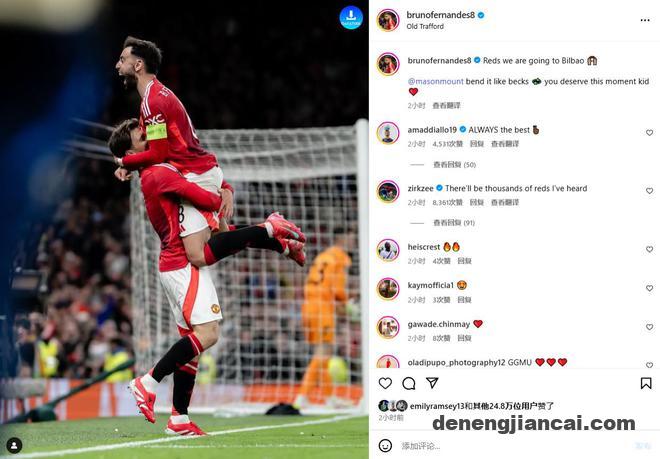This screenshot has width=660, height=459.
Task: Click the add comment input field
Action: point(514,446)
